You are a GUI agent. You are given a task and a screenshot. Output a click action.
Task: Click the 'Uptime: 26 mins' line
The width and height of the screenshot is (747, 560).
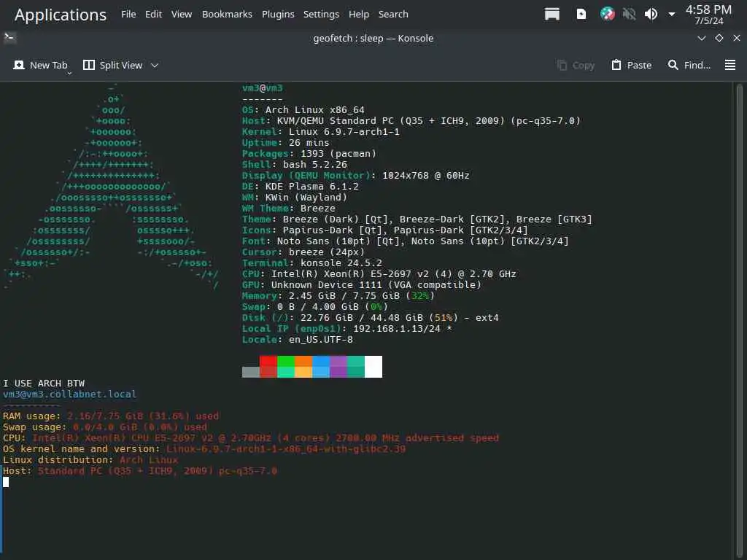tap(285, 143)
